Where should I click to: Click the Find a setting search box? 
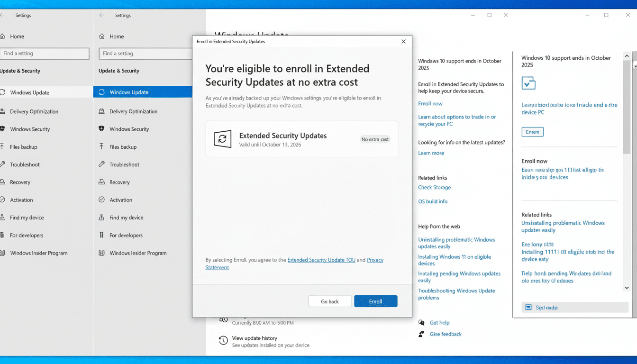coord(146,54)
